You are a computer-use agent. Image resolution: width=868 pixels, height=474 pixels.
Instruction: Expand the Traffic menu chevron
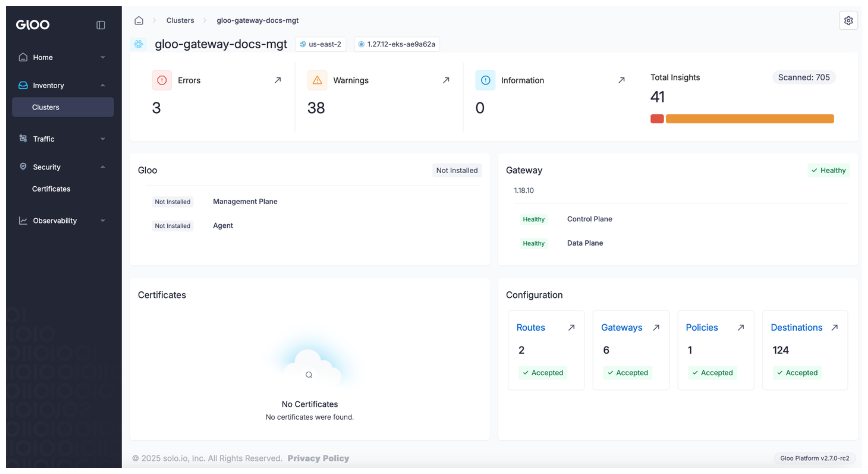(x=103, y=139)
